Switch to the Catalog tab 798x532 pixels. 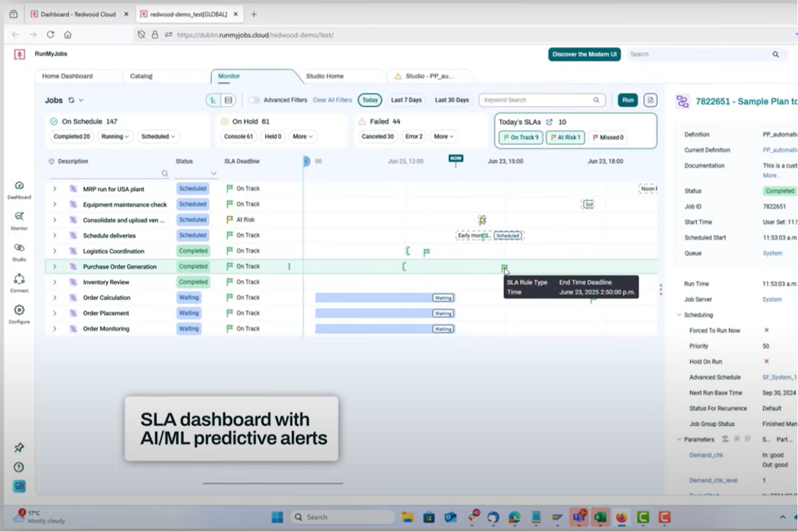tap(141, 76)
